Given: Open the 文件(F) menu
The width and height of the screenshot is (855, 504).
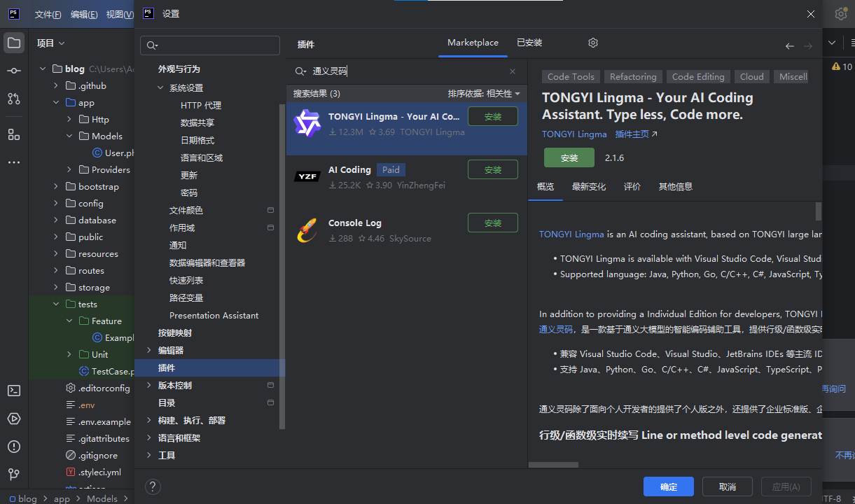Looking at the screenshot, I should (x=48, y=14).
